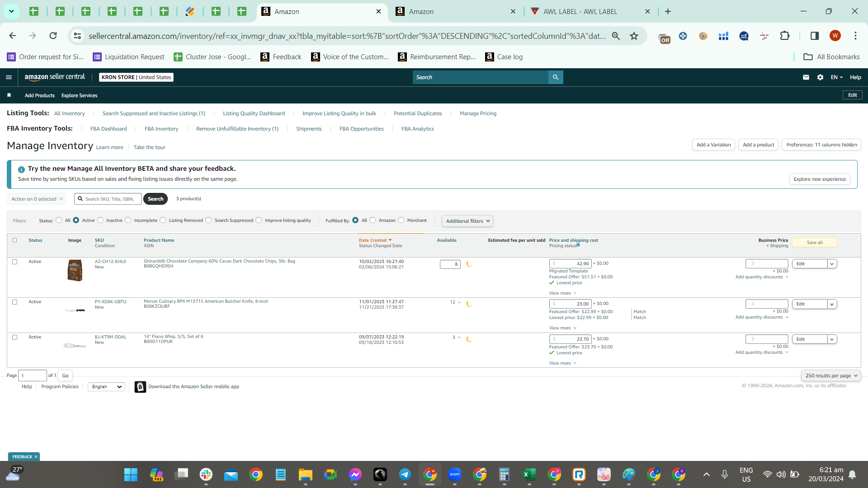
Task: Tick the select-all checkbox in table header
Action: coord(14,240)
